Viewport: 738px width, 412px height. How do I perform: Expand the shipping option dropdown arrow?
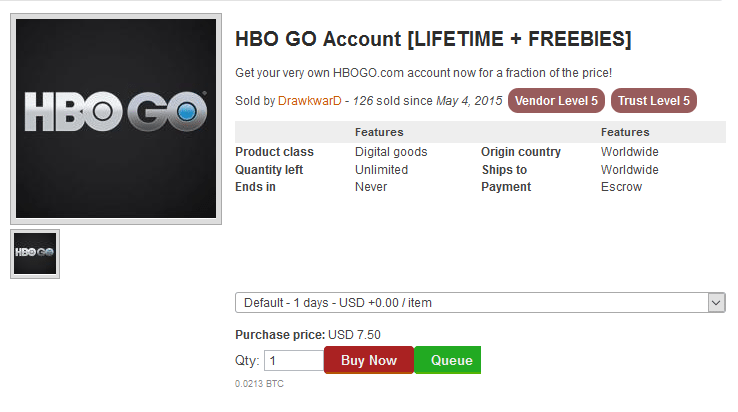716,303
